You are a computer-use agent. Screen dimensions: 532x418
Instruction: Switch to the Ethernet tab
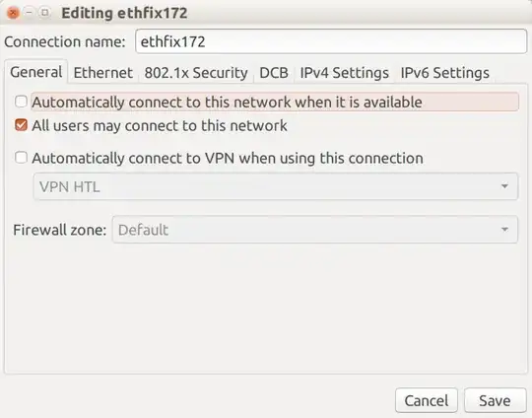(103, 73)
